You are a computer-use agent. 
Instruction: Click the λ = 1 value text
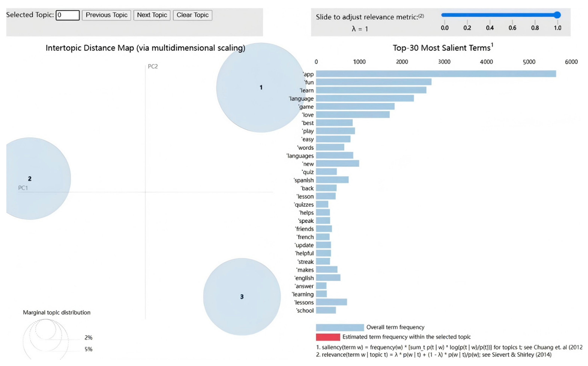pos(360,29)
